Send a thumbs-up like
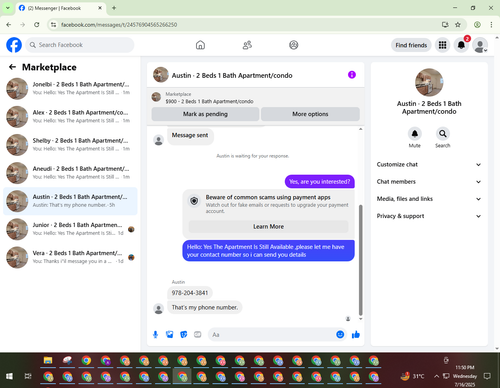 [356, 334]
